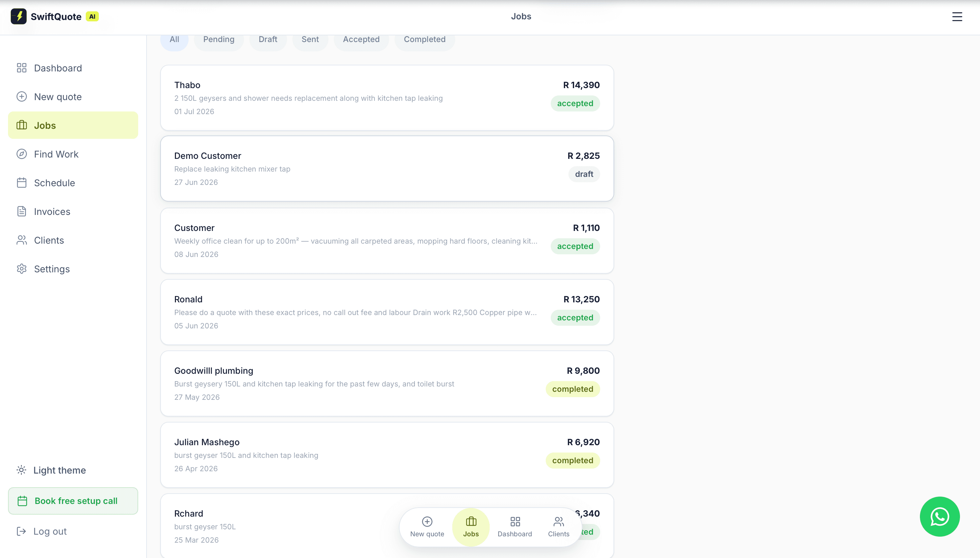Click the Schedule calendar icon

tap(21, 183)
